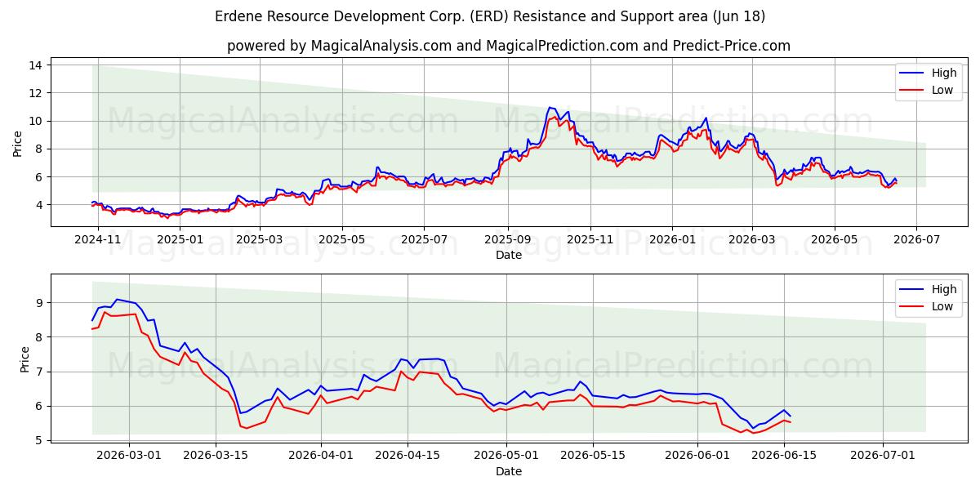Click the '2025-09' tick label
This screenshot has height=490, width=980.
click(508, 239)
